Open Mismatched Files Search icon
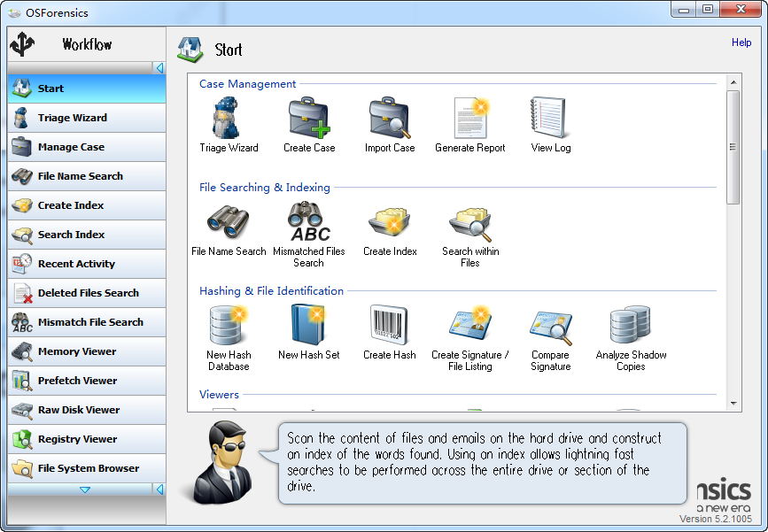The image size is (768, 532). (x=309, y=221)
